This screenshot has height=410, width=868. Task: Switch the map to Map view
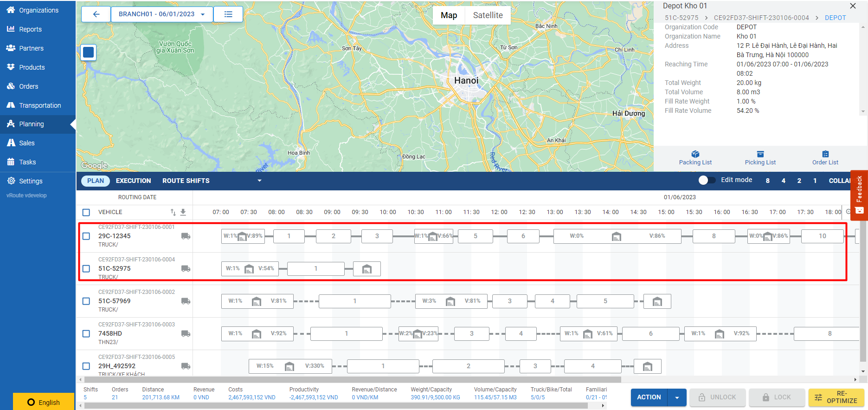[449, 15]
